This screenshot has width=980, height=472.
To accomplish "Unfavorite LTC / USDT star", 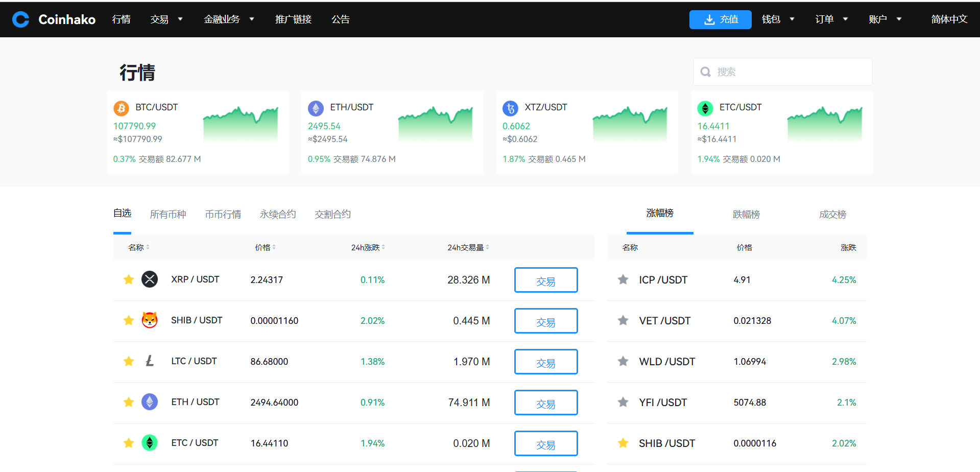I will [129, 361].
